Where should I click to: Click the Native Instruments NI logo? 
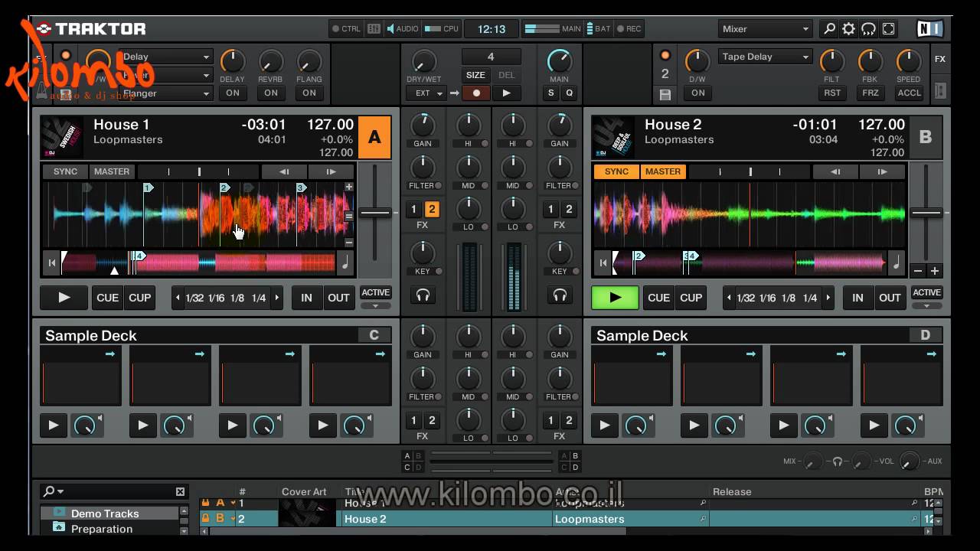pyautogui.click(x=929, y=29)
